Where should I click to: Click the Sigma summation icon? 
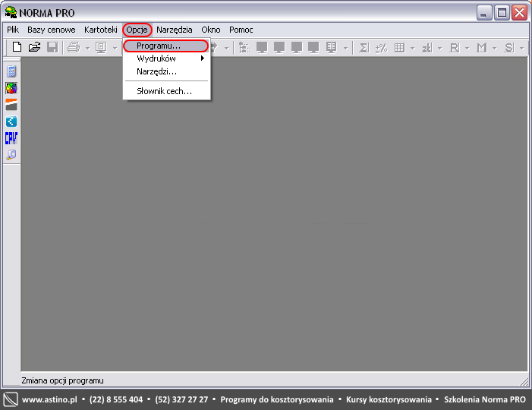pos(364,48)
